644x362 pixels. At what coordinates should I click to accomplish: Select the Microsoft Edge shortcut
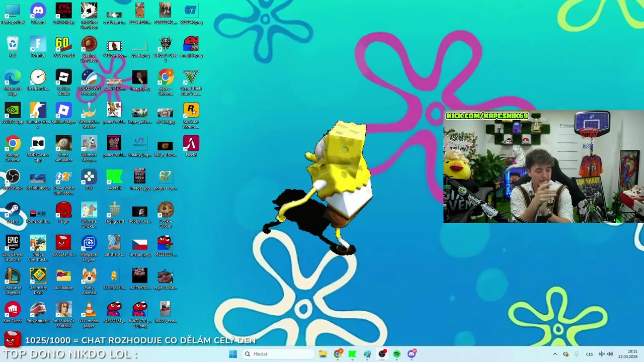pos(13,82)
